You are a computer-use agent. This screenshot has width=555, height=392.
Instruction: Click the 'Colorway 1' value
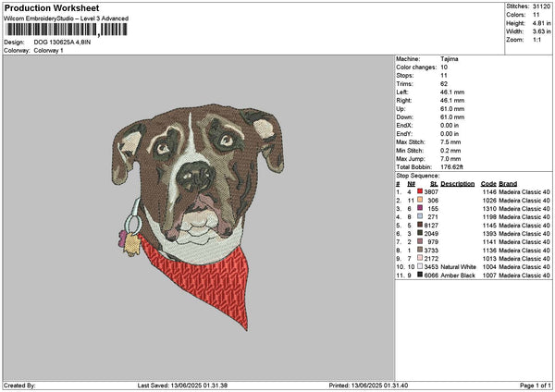(x=48, y=51)
